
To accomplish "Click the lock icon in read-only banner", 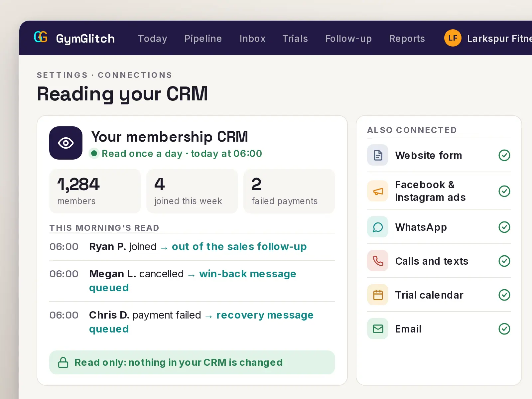I will pos(63,362).
